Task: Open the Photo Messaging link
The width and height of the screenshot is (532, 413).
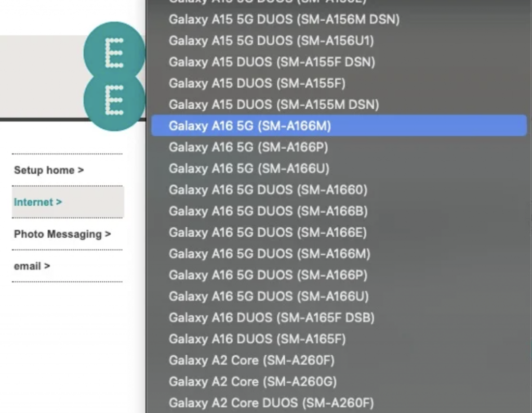Action: point(62,234)
